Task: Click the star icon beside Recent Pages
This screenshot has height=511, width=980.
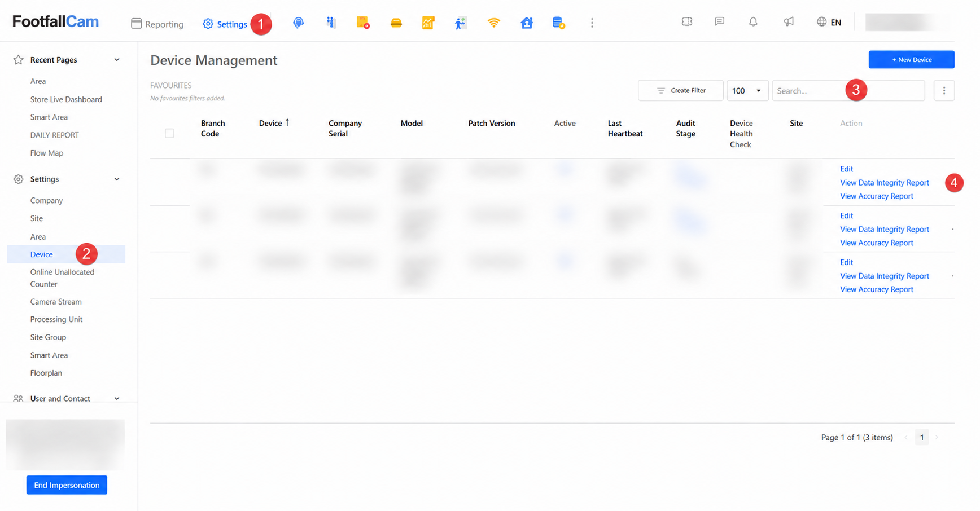Action: [18, 59]
